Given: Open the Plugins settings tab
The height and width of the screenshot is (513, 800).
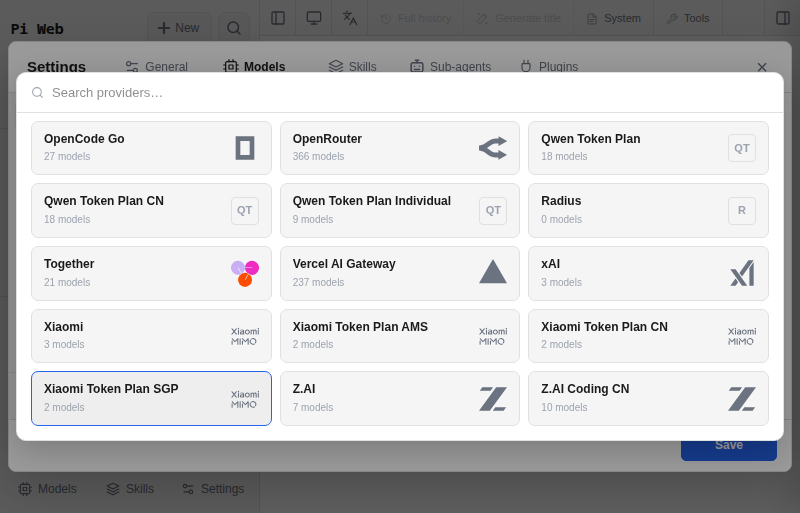Looking at the screenshot, I should click(549, 67).
